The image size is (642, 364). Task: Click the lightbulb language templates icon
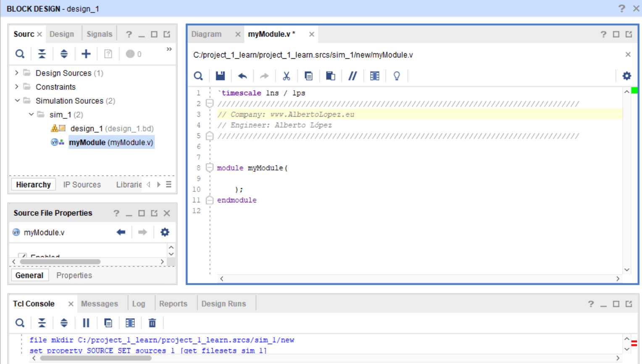click(397, 76)
